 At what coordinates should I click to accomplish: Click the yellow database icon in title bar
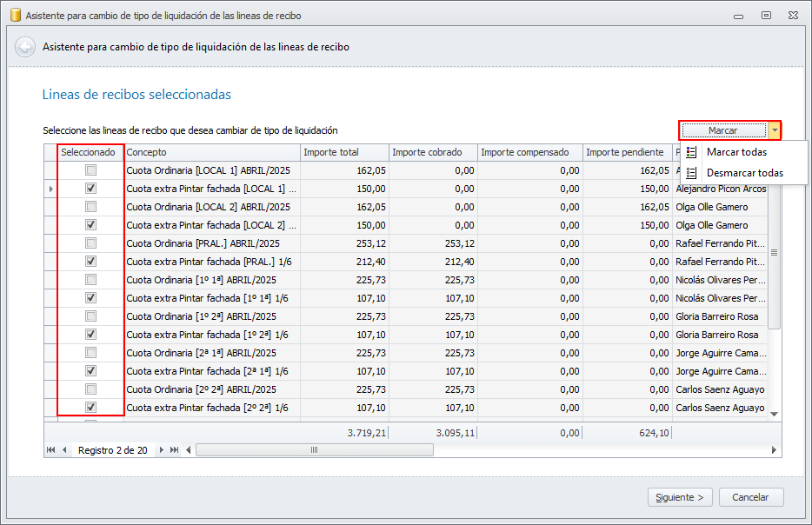[16, 15]
